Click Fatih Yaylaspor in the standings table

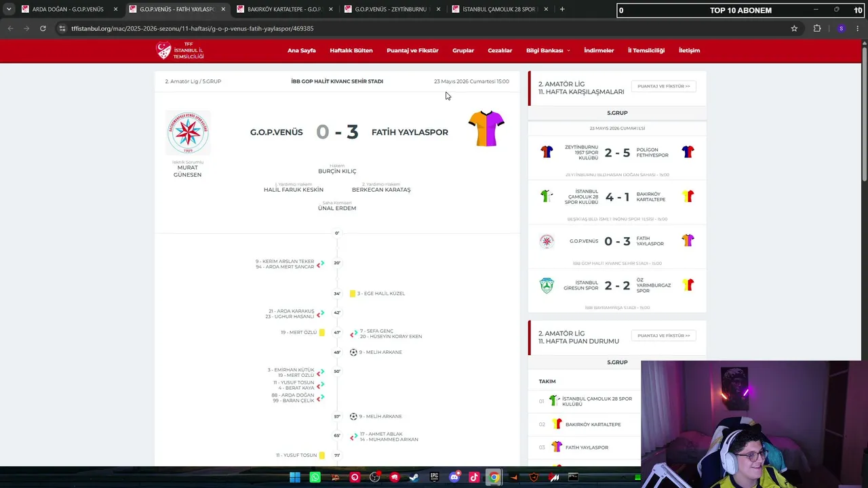point(587,447)
